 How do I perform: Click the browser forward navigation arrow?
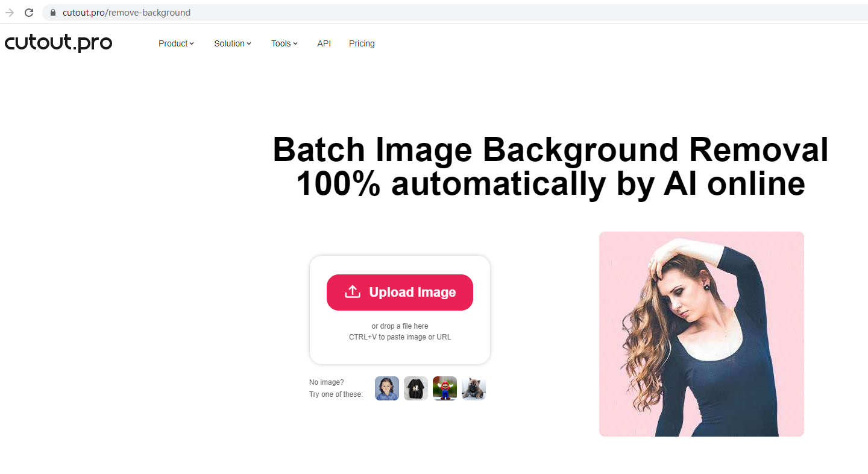9,12
